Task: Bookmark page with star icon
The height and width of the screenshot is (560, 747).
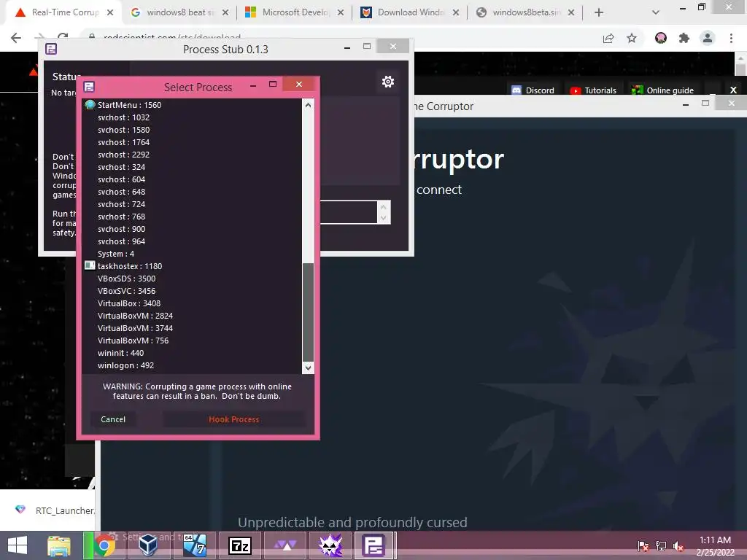Action: [632, 38]
